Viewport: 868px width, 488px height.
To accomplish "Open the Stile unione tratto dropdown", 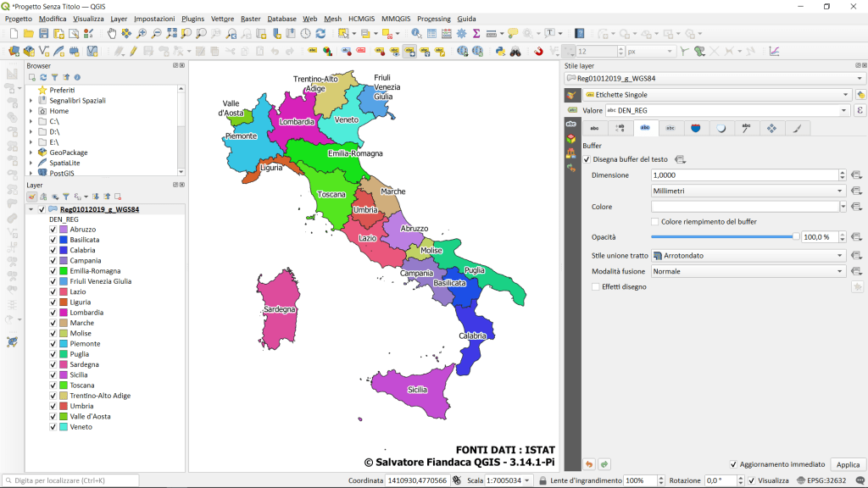I will 748,255.
